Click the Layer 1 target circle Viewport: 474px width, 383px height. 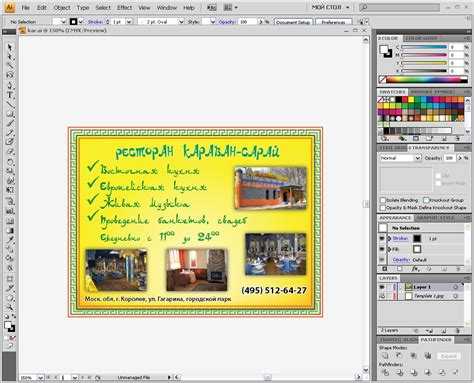point(455,287)
